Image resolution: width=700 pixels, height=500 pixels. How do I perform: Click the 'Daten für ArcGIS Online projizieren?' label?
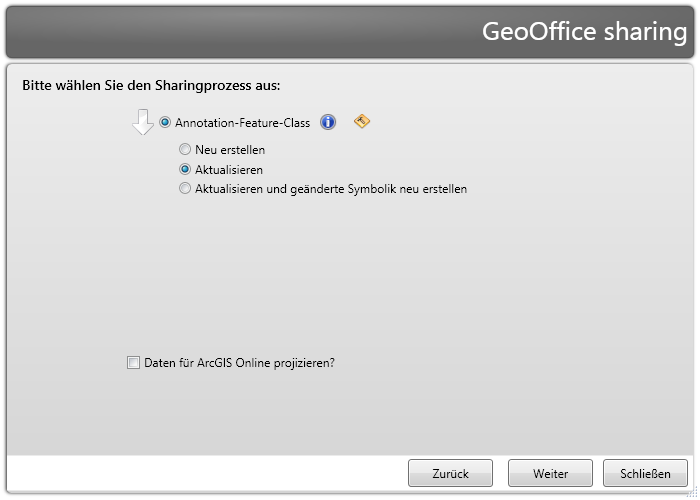pyautogui.click(x=239, y=364)
